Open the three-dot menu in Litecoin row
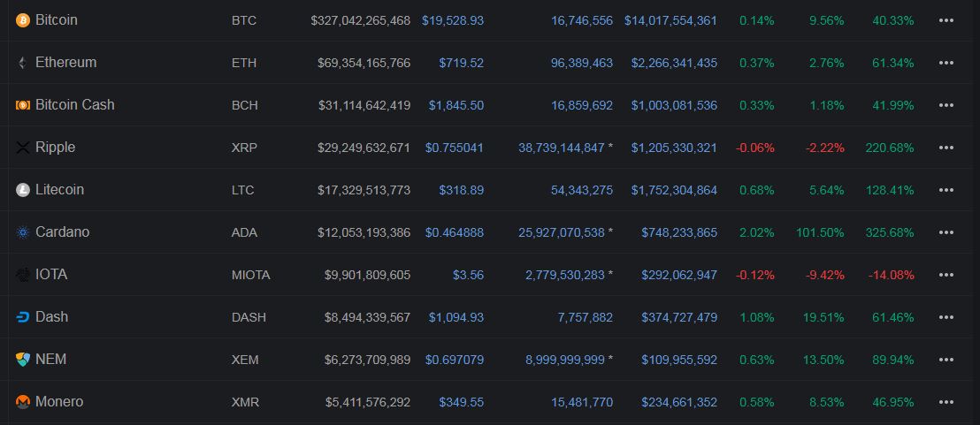Viewport: 980px width, 425px height. tap(946, 190)
